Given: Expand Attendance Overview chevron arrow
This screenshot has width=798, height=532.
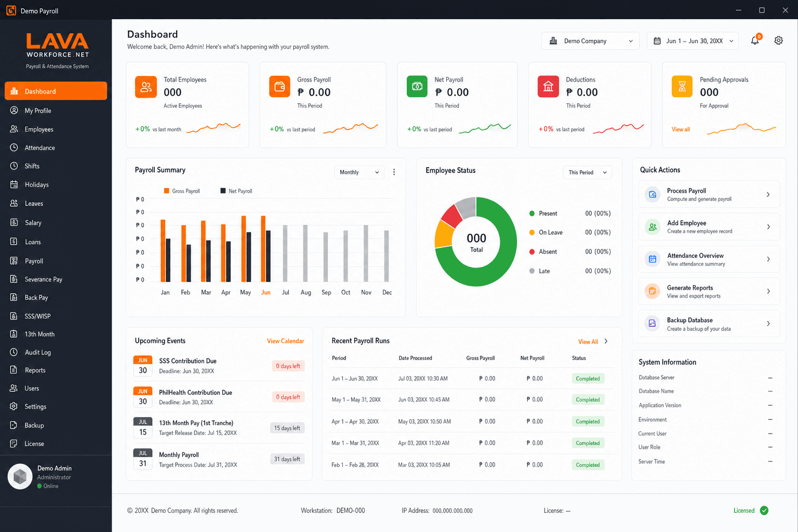Looking at the screenshot, I should tap(768, 259).
